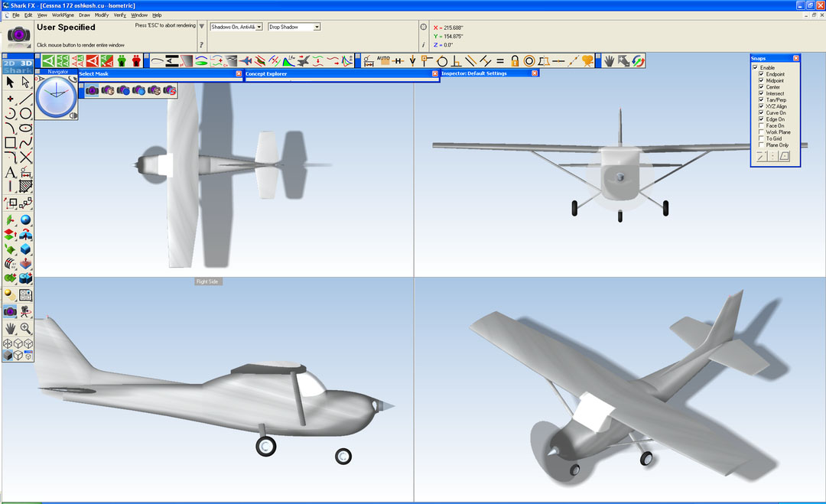Image resolution: width=826 pixels, height=504 pixels.
Task: Click the red figure icon in toolbar
Action: [x=136, y=61]
